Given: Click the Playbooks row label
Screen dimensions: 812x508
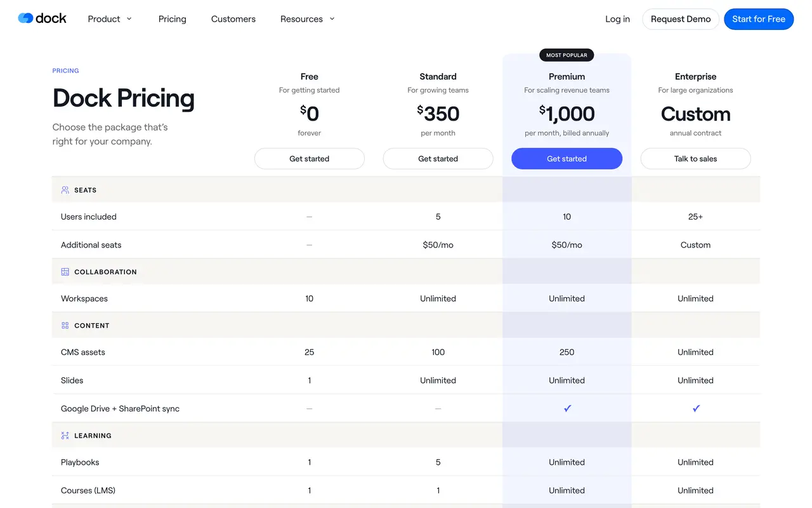Looking at the screenshot, I should [x=80, y=462].
